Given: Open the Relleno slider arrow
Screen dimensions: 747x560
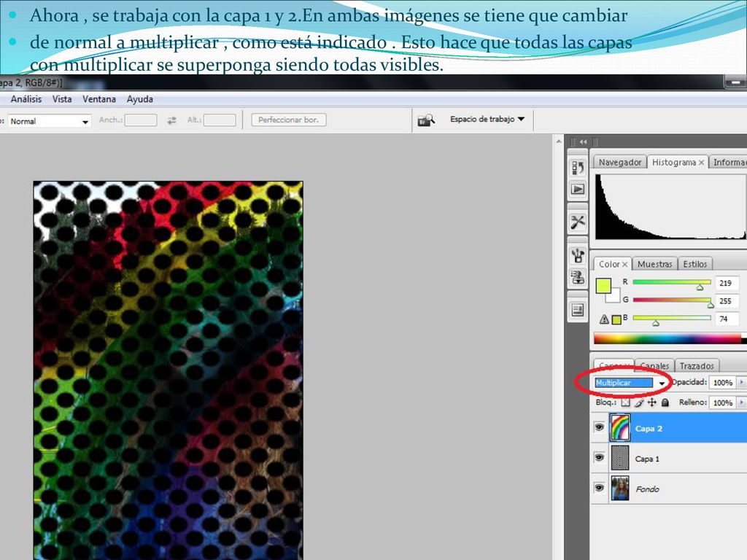Looking at the screenshot, I should point(741,402).
